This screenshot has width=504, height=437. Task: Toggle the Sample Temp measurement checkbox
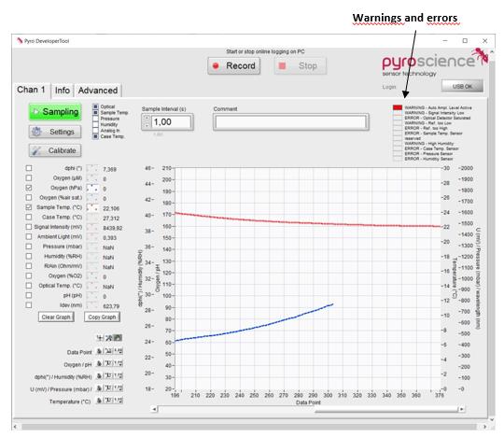pyautogui.click(x=95, y=113)
